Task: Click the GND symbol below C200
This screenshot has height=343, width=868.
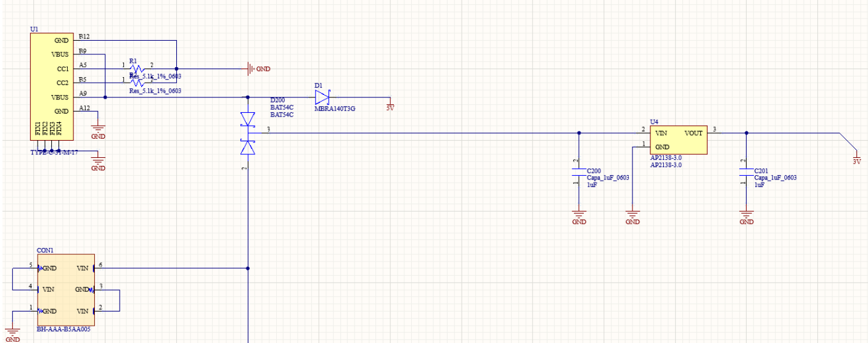Action: (x=578, y=217)
